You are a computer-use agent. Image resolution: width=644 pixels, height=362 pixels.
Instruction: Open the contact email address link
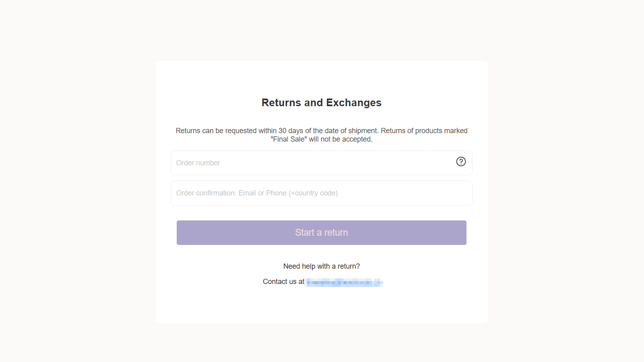point(344,282)
